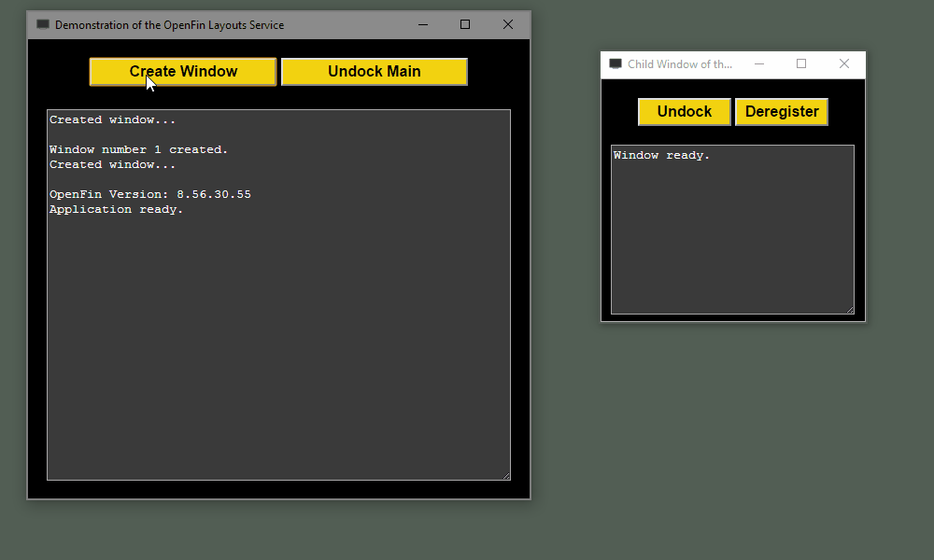934x560 pixels.
Task: Click 'Application ready.' log line
Action: coord(116,209)
